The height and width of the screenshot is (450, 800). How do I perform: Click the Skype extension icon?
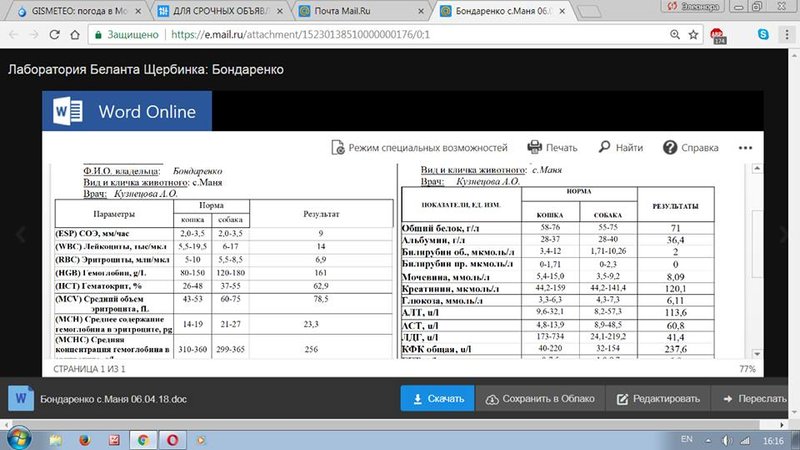click(763, 34)
